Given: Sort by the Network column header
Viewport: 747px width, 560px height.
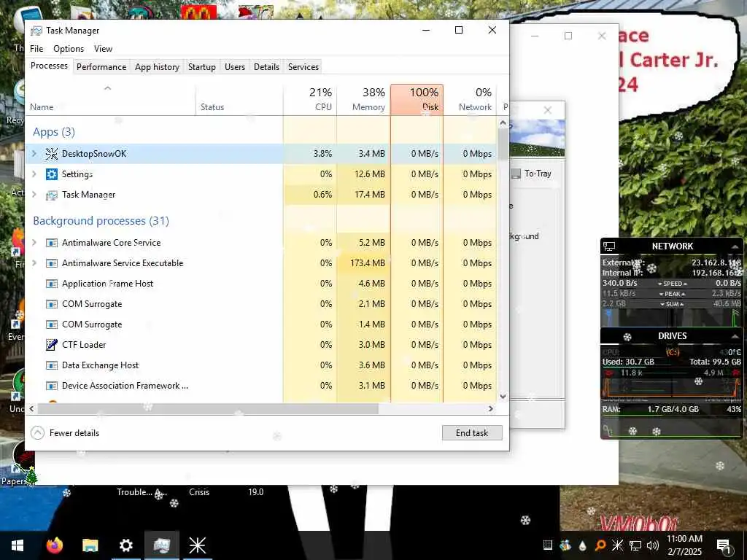Looking at the screenshot, I should [471, 99].
